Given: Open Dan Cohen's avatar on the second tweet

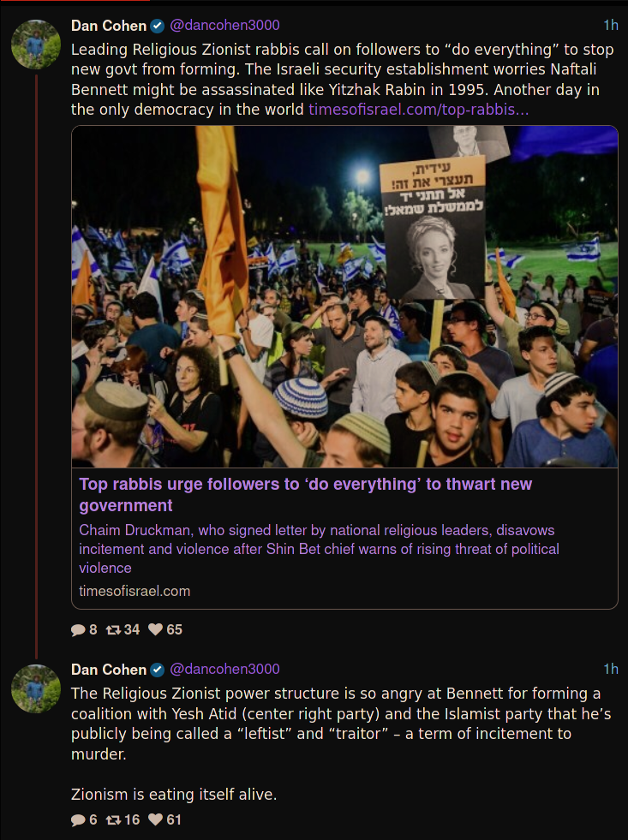Looking at the screenshot, I should [36, 688].
